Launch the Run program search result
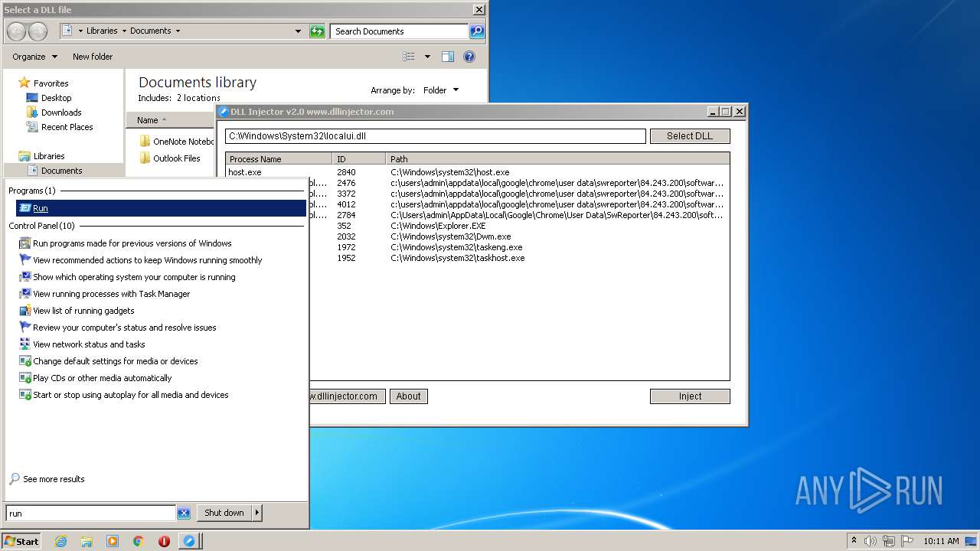The image size is (980, 551). tap(161, 208)
